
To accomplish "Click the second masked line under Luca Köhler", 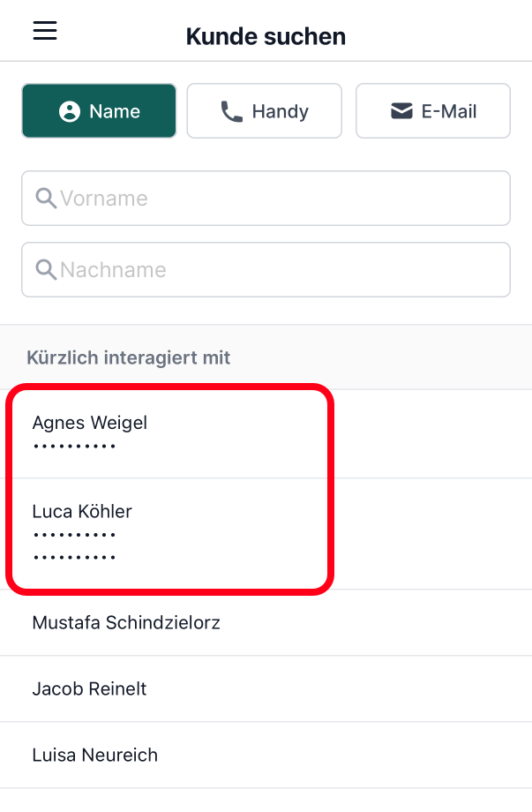I will pos(74,558).
